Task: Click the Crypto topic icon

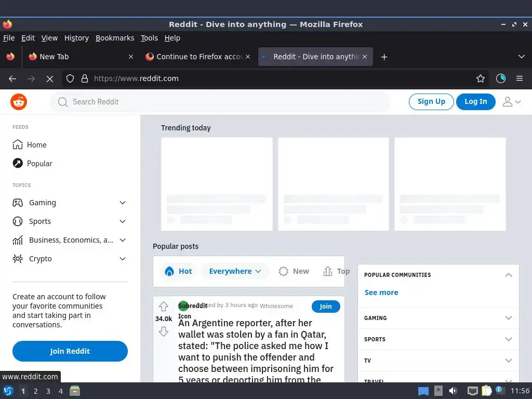Action: pos(18,259)
